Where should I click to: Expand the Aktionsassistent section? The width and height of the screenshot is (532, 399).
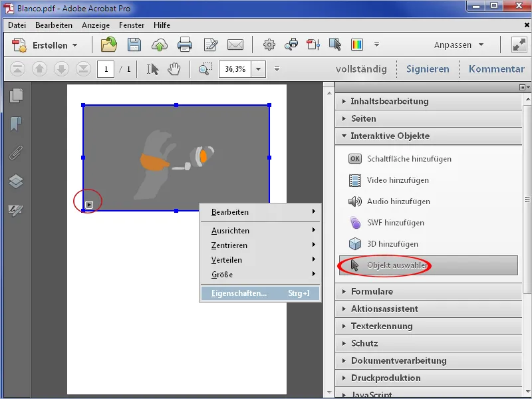[x=428, y=309]
